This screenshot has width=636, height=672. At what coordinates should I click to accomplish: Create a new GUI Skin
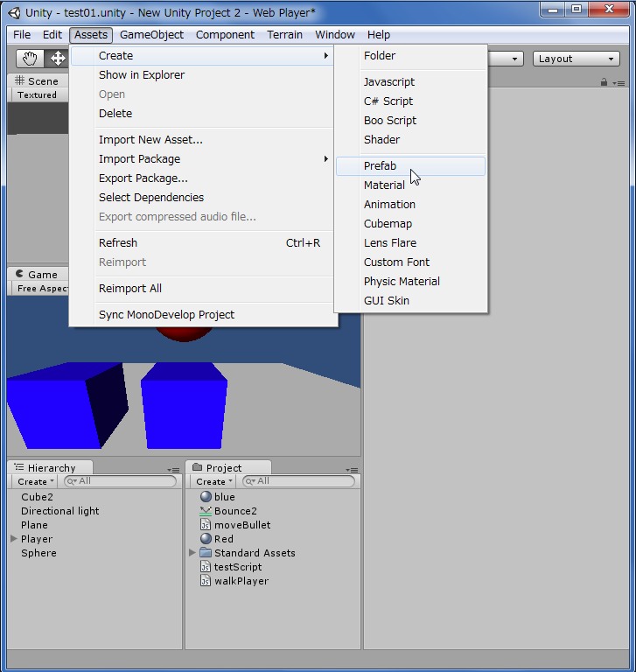[x=410, y=301]
